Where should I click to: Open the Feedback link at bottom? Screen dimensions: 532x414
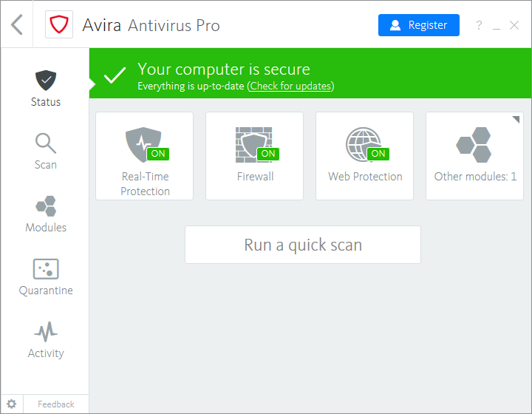(56, 404)
